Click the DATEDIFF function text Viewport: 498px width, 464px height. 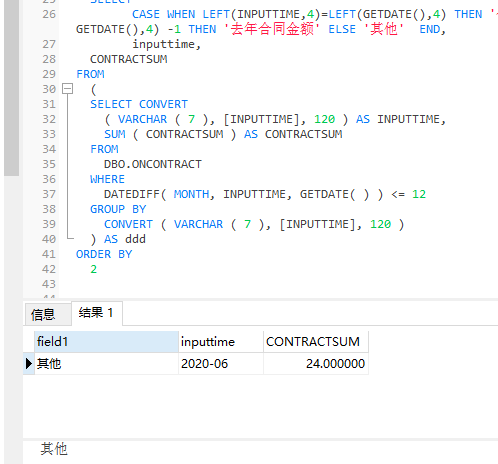tap(132, 194)
